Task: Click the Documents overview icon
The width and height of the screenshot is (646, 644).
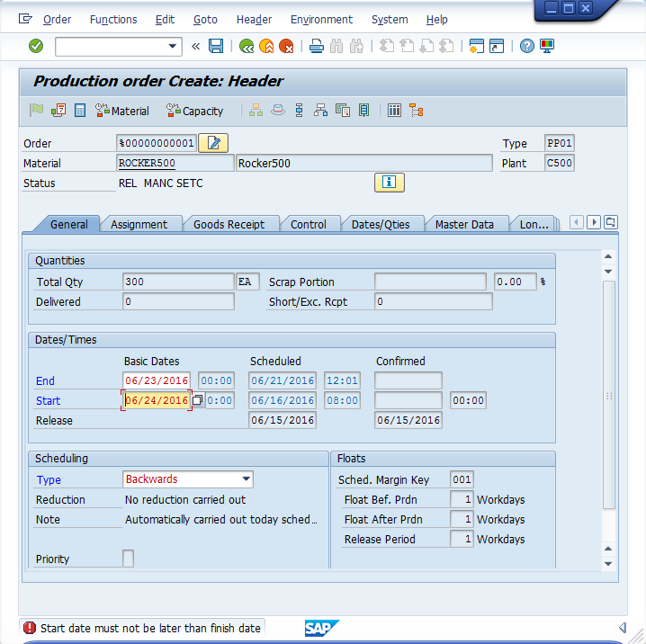Action: point(343,111)
